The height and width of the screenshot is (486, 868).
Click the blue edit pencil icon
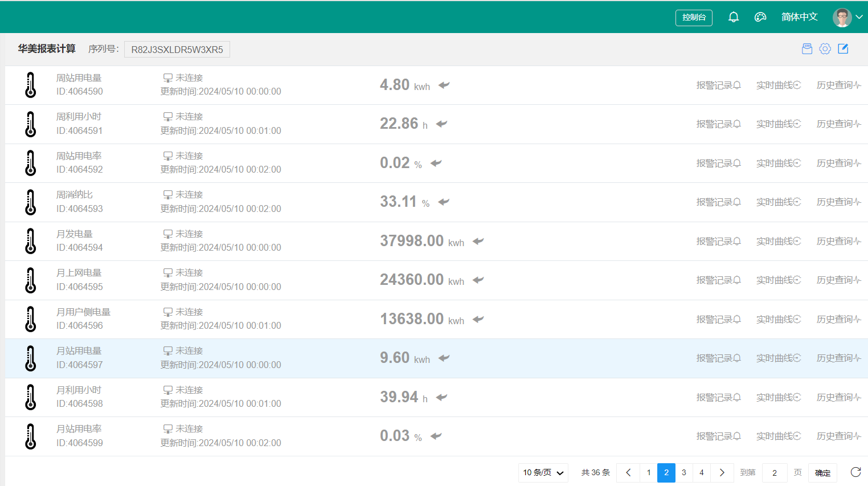[843, 49]
